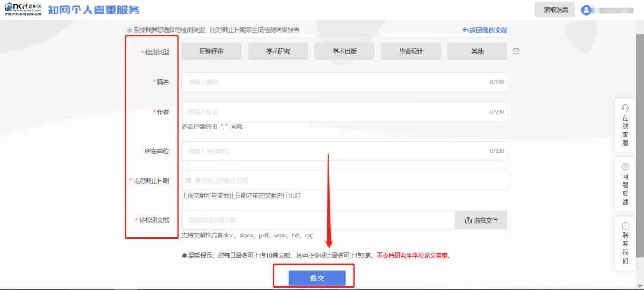Click the upload icon on 选择文件
The width and height of the screenshot is (644, 290).
(x=468, y=220)
